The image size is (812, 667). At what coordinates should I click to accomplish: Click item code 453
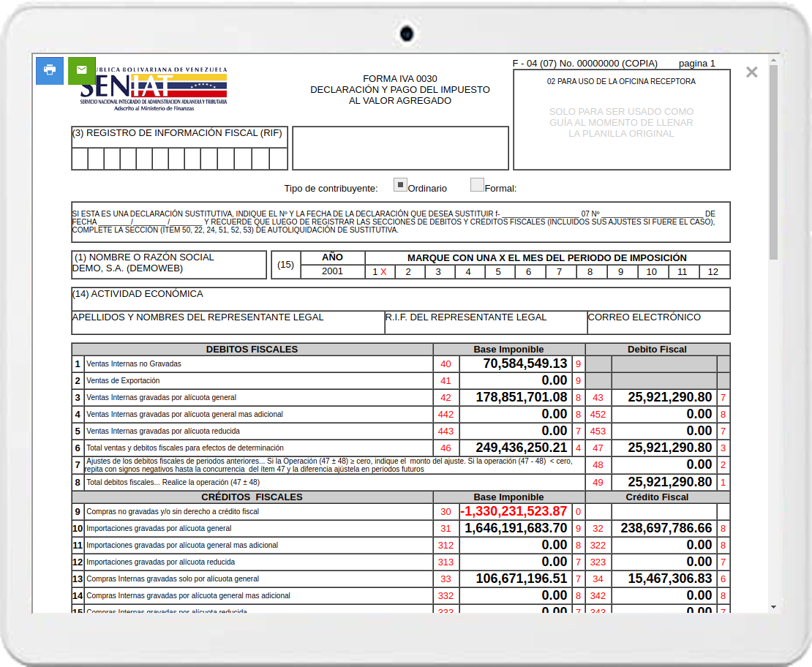tap(598, 432)
